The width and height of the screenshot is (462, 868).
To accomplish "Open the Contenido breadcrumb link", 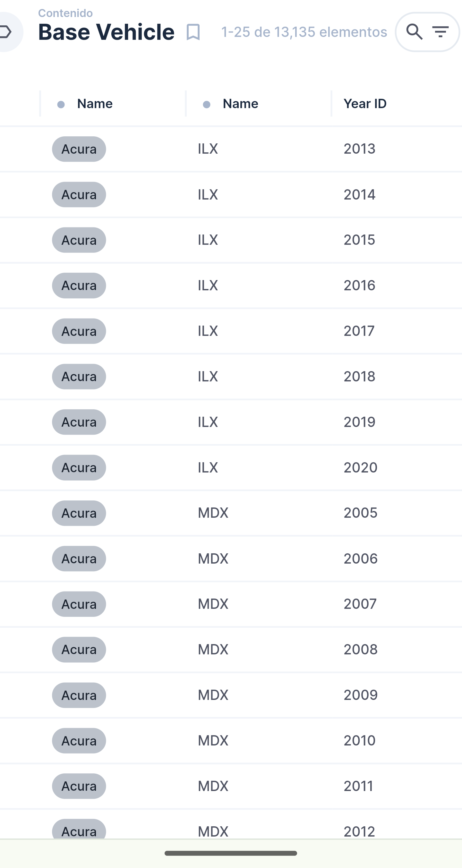I will click(x=65, y=13).
